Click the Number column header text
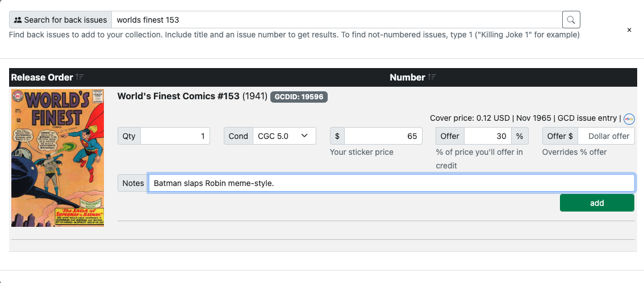The width and height of the screenshot is (644, 283). click(x=407, y=77)
